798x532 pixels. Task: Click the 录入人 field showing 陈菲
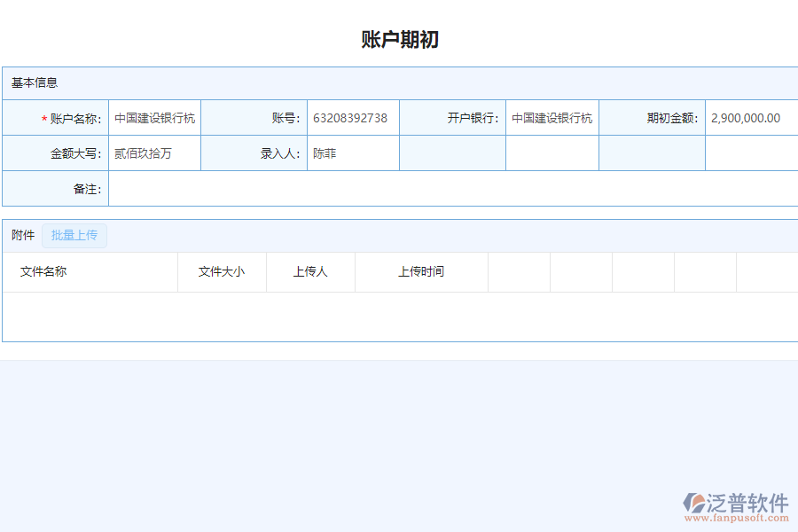pyautogui.click(x=352, y=153)
